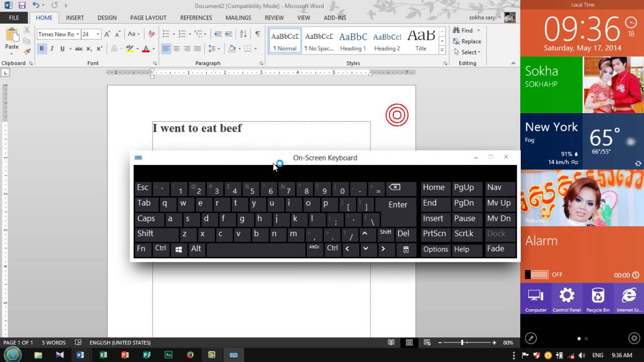644x362 pixels.
Task: Open font color dropdown arrow
Action: tap(153, 49)
